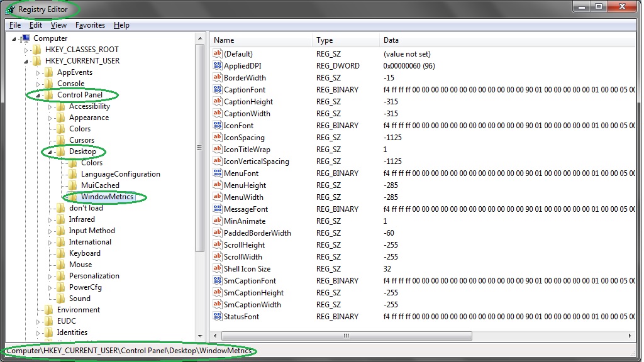Click the LanguageConfiguration folder icon
The height and width of the screenshot is (362, 644).
tap(73, 174)
